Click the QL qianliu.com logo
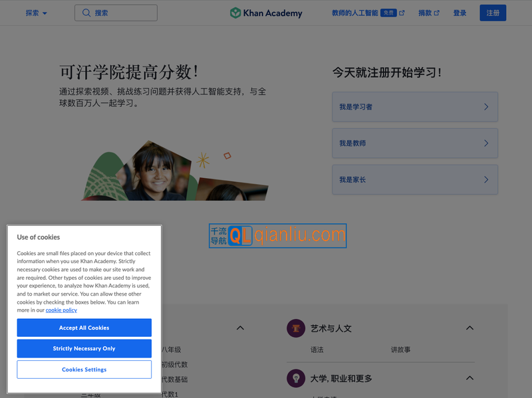 pyautogui.click(x=277, y=235)
